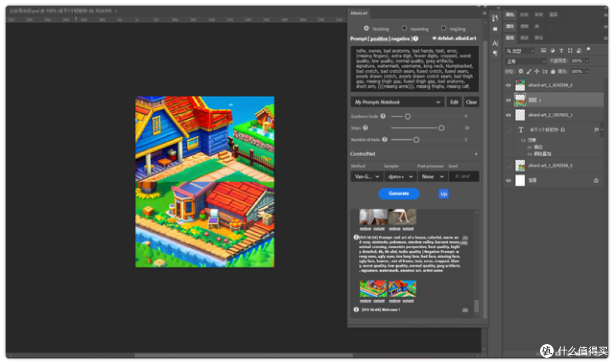
Task: Lock all padlock icon in Layers panel
Action: 553,72
